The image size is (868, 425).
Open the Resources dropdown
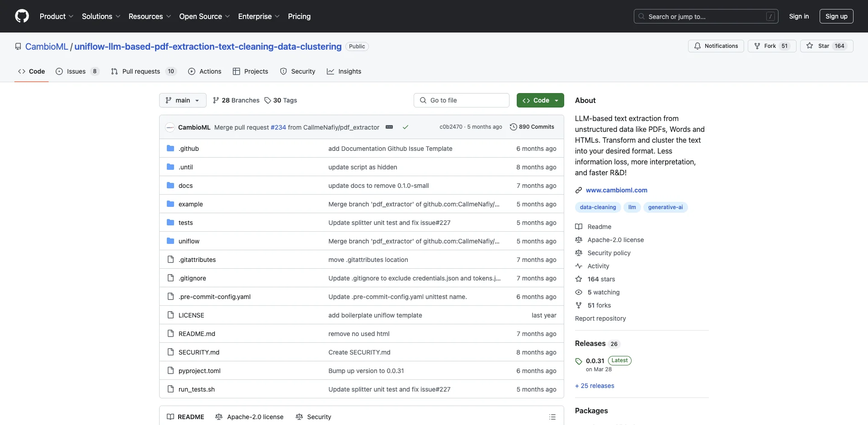[150, 16]
